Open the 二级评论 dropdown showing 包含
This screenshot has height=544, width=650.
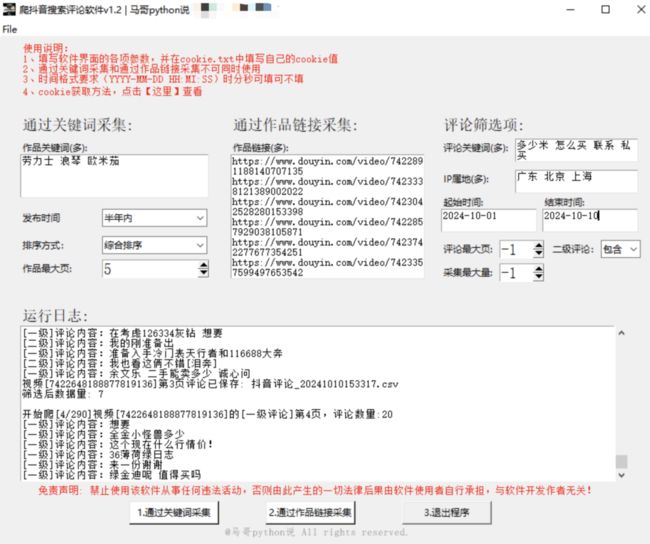coord(620,250)
